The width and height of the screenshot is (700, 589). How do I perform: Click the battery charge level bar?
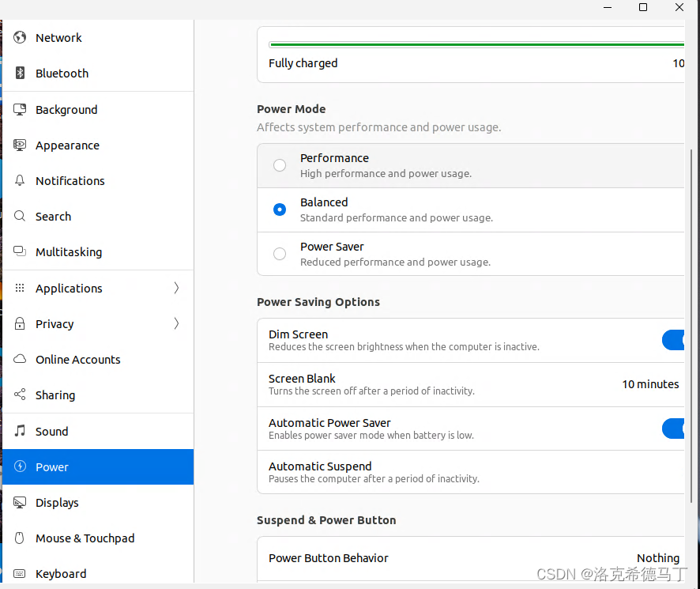[476, 45]
